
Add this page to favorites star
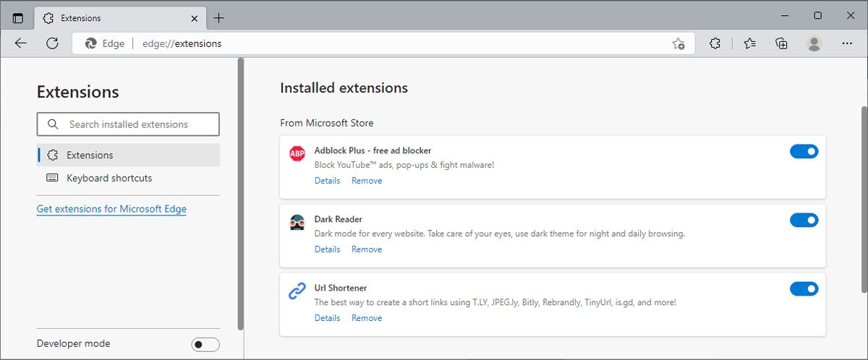coord(678,43)
